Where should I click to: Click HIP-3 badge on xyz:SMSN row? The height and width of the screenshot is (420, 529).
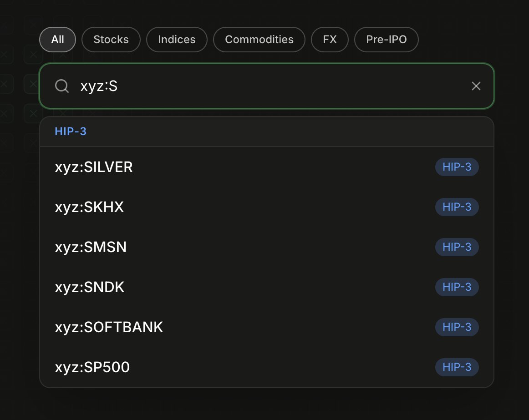[457, 247]
